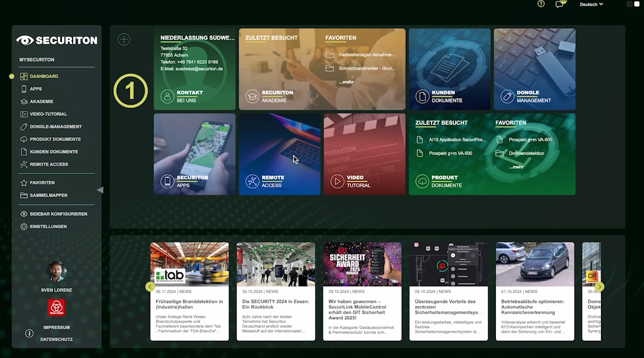Open the Dashboard sidebar icon

point(24,77)
